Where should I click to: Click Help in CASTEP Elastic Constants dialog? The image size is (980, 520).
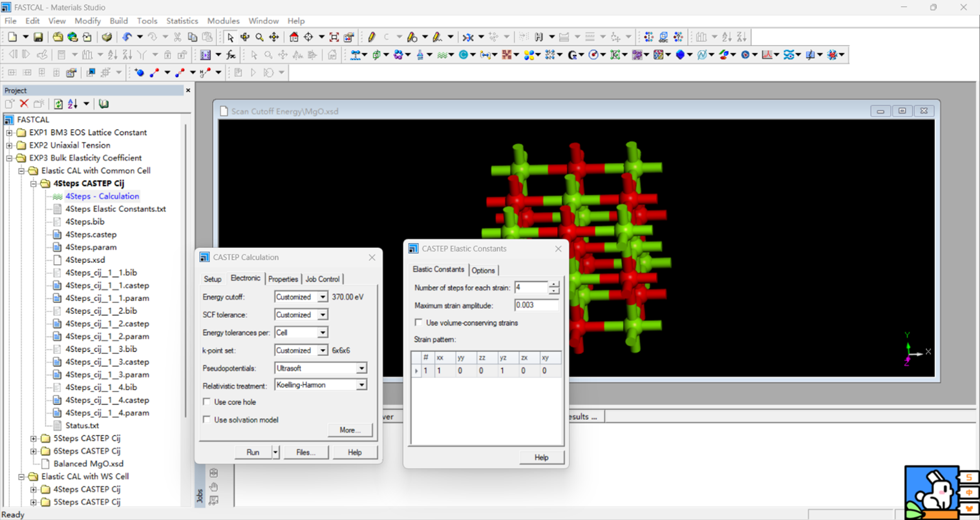click(x=542, y=457)
